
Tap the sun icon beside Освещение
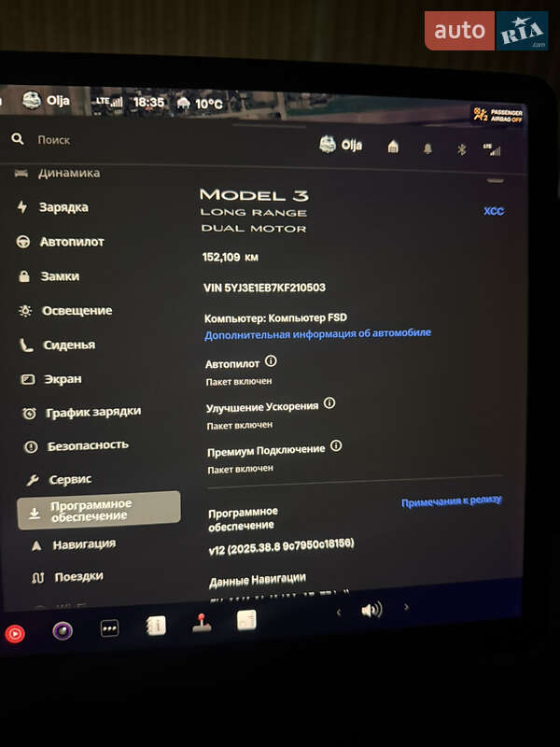[x=25, y=311]
